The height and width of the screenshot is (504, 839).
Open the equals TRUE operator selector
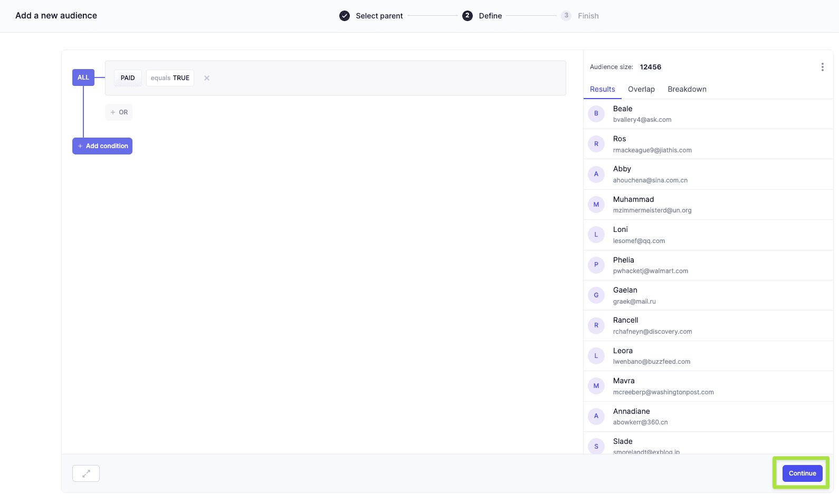170,78
